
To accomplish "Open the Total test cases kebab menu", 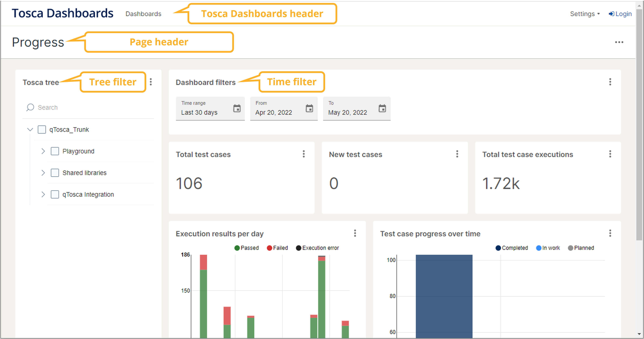I will 304,154.
